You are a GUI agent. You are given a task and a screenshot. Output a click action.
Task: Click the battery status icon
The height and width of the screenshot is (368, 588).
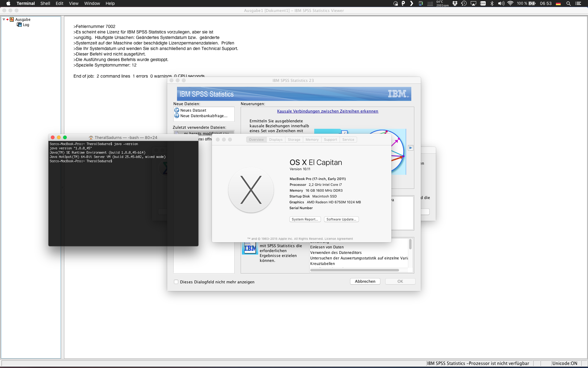[x=532, y=3]
